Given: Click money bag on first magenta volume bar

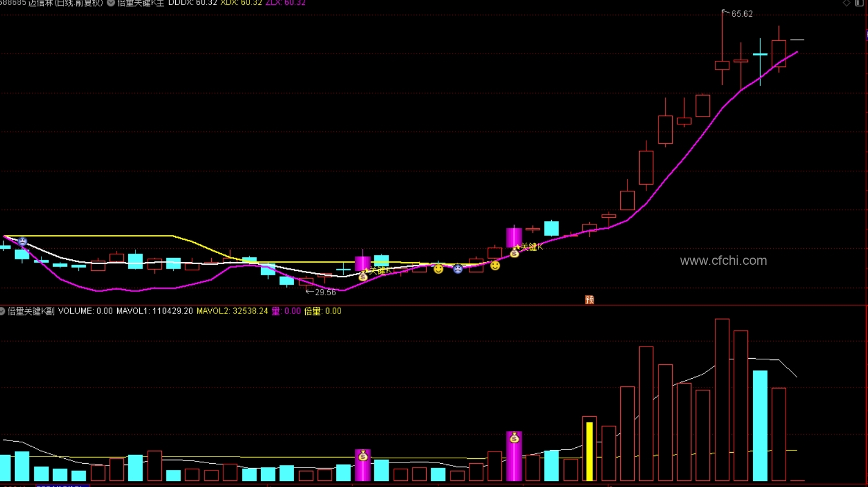Looking at the screenshot, I should (363, 455).
